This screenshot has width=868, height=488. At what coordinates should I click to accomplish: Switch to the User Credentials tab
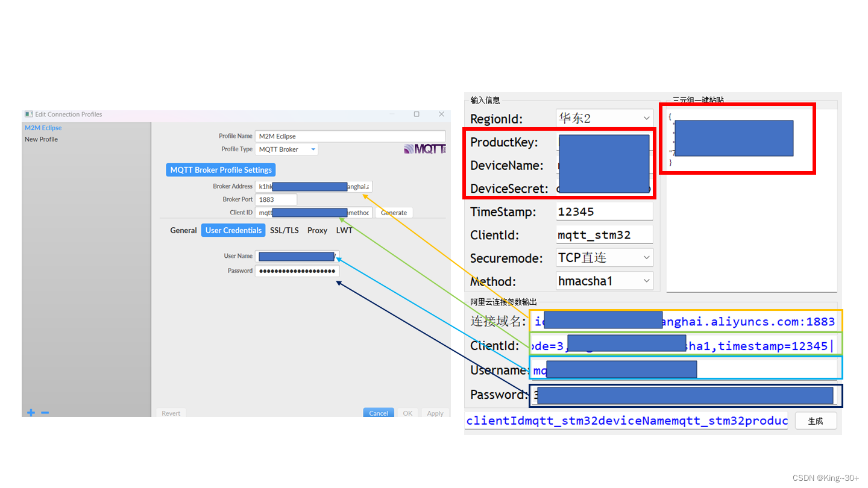(x=233, y=230)
